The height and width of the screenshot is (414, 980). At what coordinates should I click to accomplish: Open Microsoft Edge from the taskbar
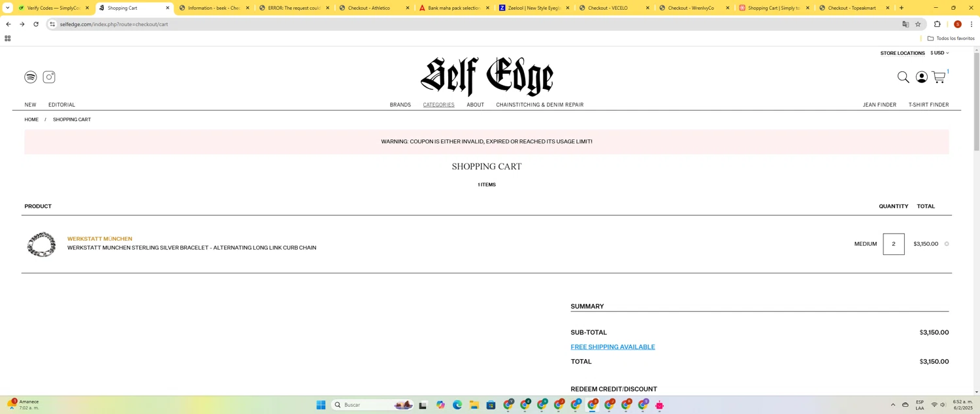pos(457,405)
